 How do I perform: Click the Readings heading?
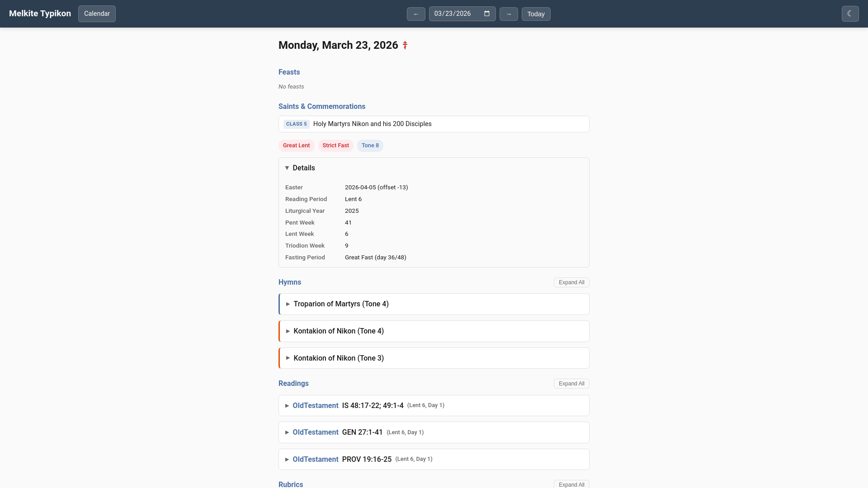tap(293, 384)
